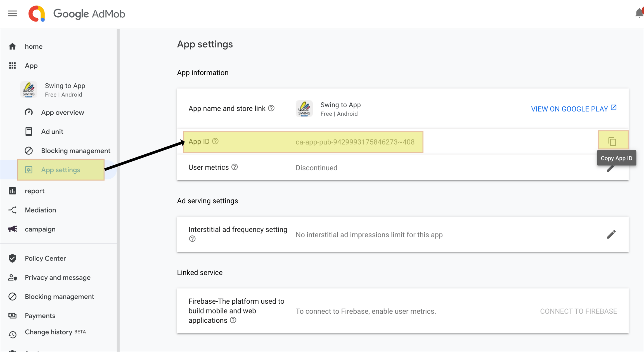
Task: Click help icon beside User metrics
Action: [x=235, y=167]
